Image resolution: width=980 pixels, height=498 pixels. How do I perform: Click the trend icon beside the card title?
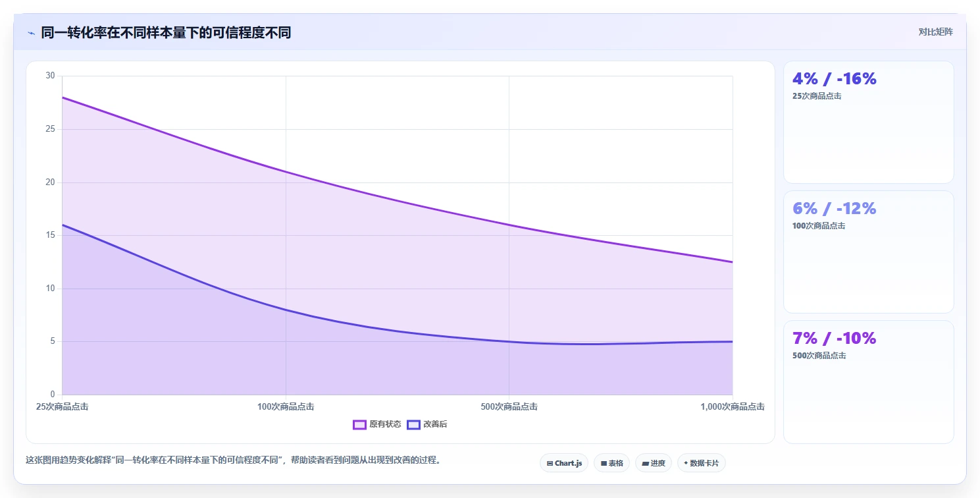tap(31, 33)
